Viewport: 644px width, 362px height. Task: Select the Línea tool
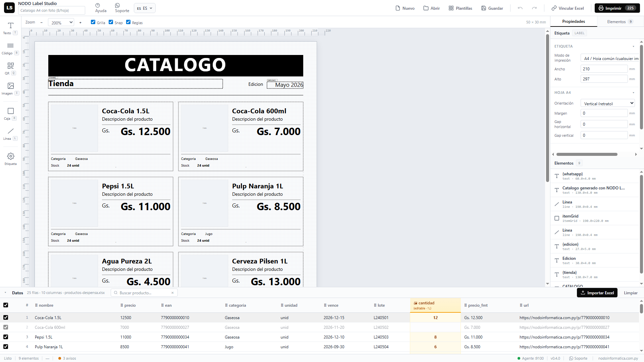pyautogui.click(x=10, y=134)
